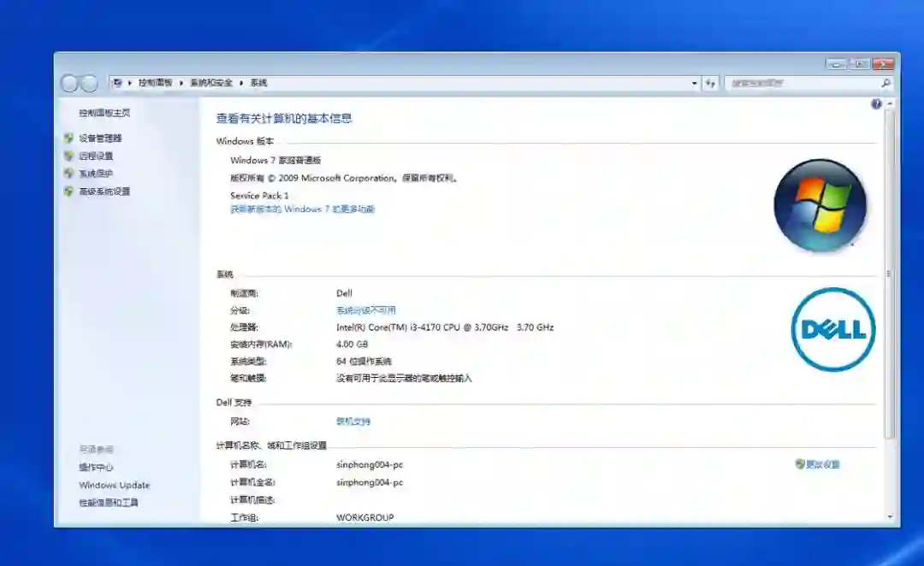
Task: Open 远程设置 link
Action: click(96, 156)
